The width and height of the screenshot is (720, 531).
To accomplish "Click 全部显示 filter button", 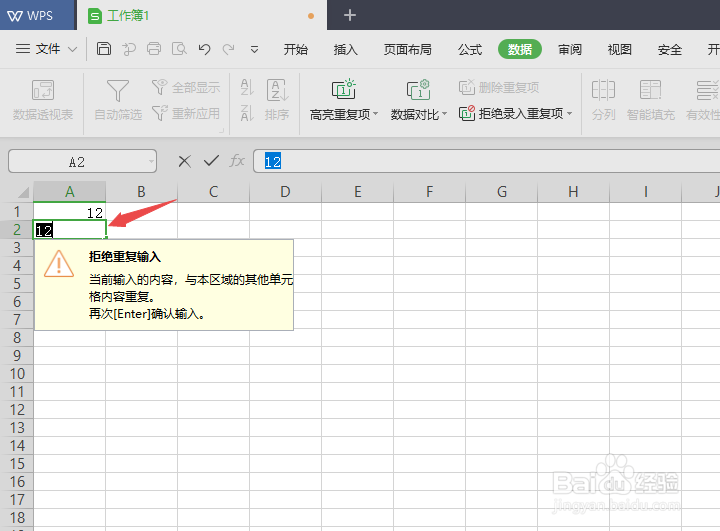I will pos(186,87).
